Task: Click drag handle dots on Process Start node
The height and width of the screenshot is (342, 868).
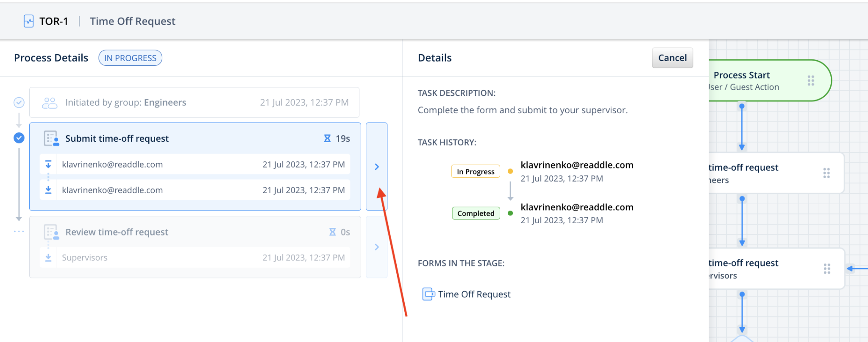Action: [810, 81]
